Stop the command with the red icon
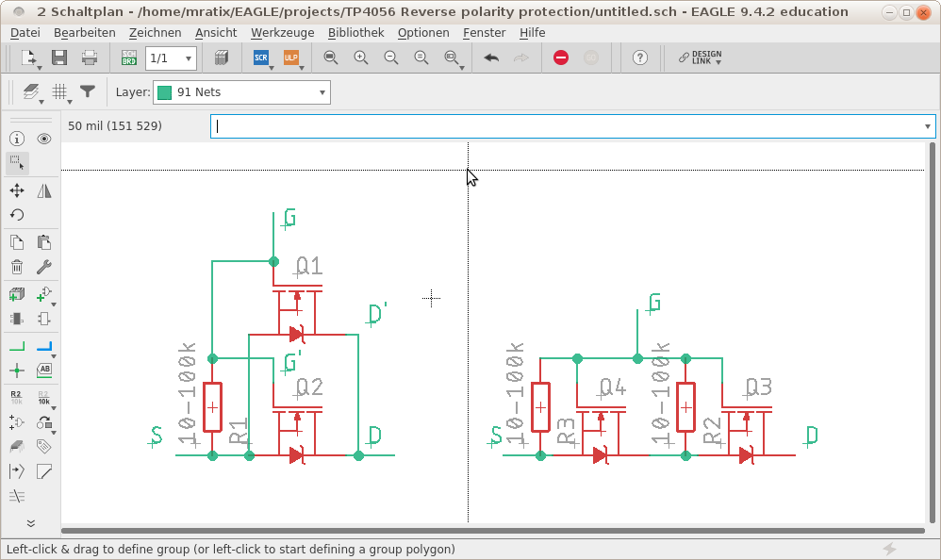 coord(561,58)
